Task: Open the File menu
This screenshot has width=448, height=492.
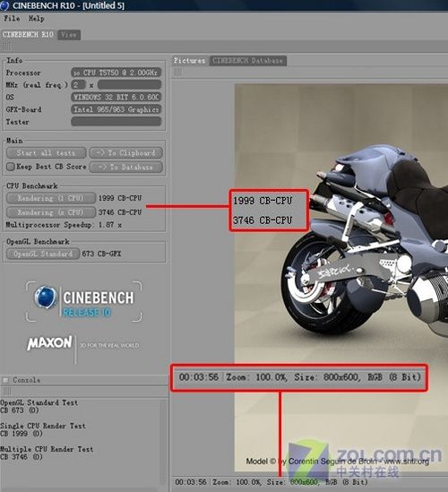Action: (x=12, y=19)
